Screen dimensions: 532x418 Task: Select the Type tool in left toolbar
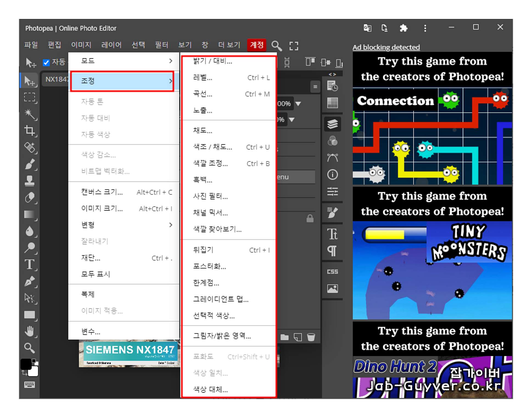click(x=30, y=264)
